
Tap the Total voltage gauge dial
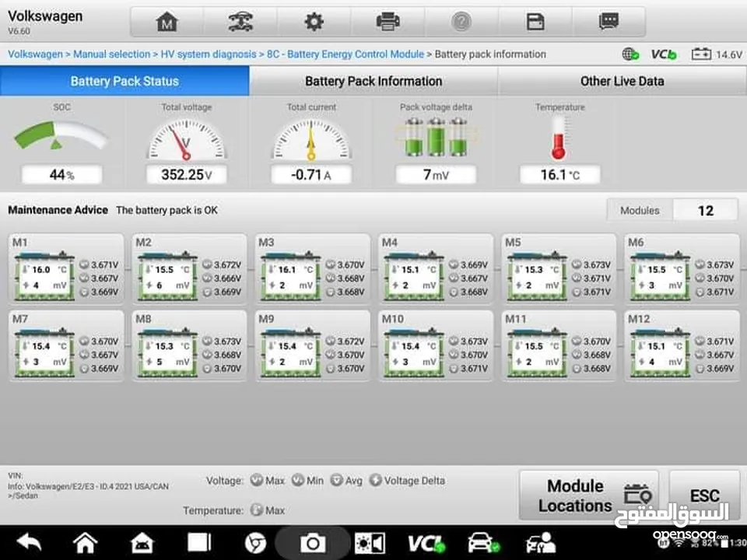(186, 139)
